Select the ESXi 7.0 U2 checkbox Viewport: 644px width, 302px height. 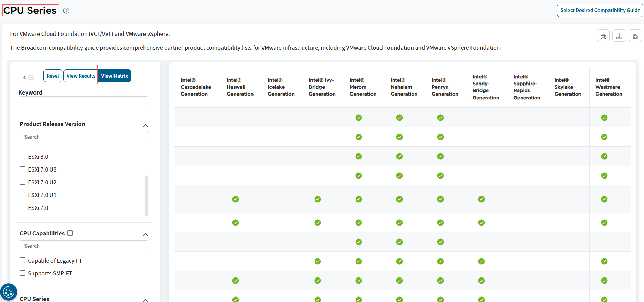point(22,182)
